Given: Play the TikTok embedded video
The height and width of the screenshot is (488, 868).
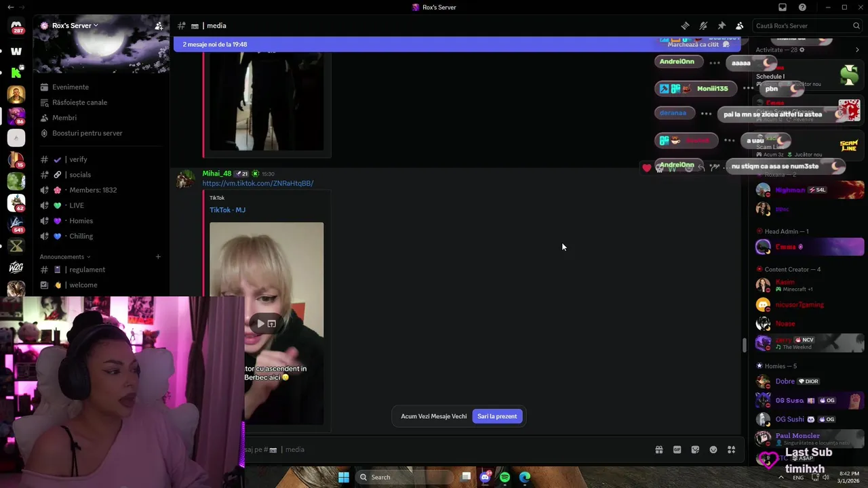Looking at the screenshot, I should coord(260,323).
